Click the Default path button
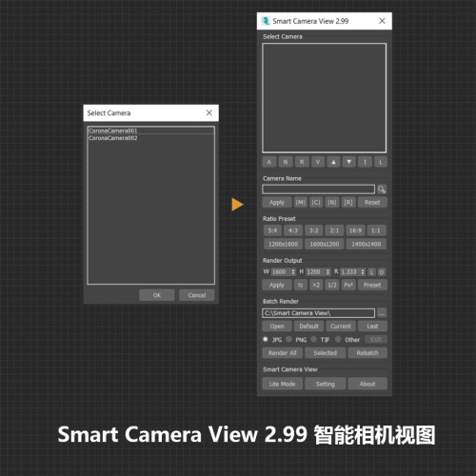 click(308, 327)
